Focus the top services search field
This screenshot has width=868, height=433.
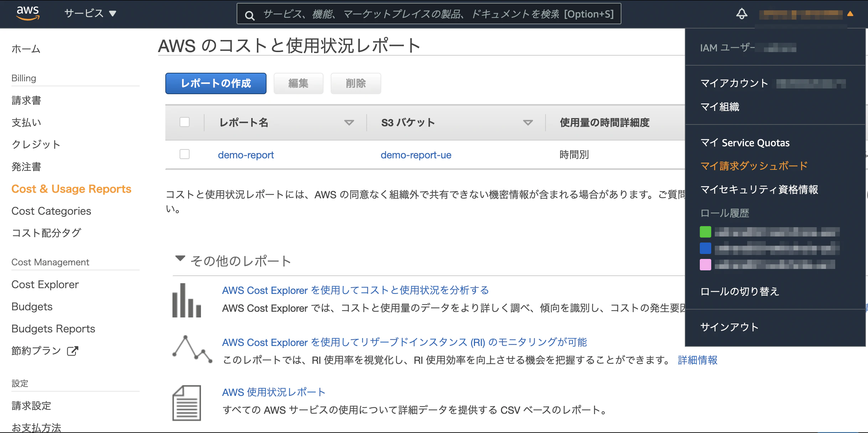tap(429, 14)
